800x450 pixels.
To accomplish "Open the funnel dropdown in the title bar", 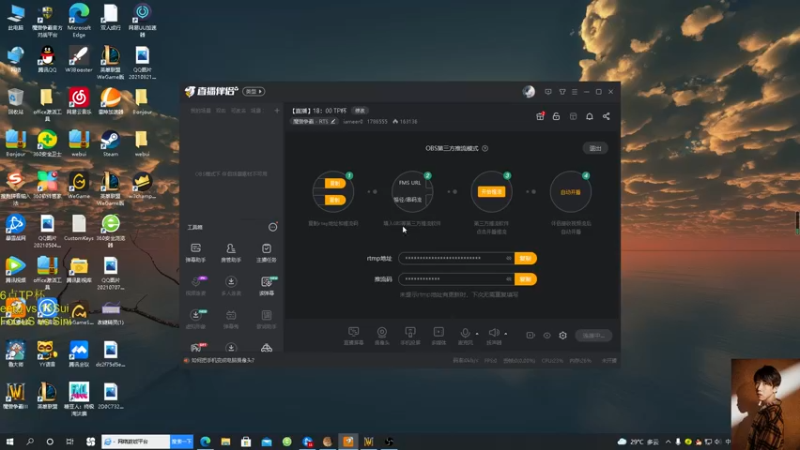I will click(x=562, y=92).
